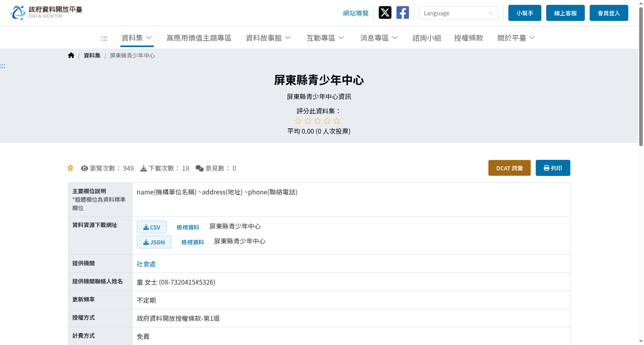Open the X (Twitter) social icon
The width and height of the screenshot is (644, 345).
[x=385, y=12]
